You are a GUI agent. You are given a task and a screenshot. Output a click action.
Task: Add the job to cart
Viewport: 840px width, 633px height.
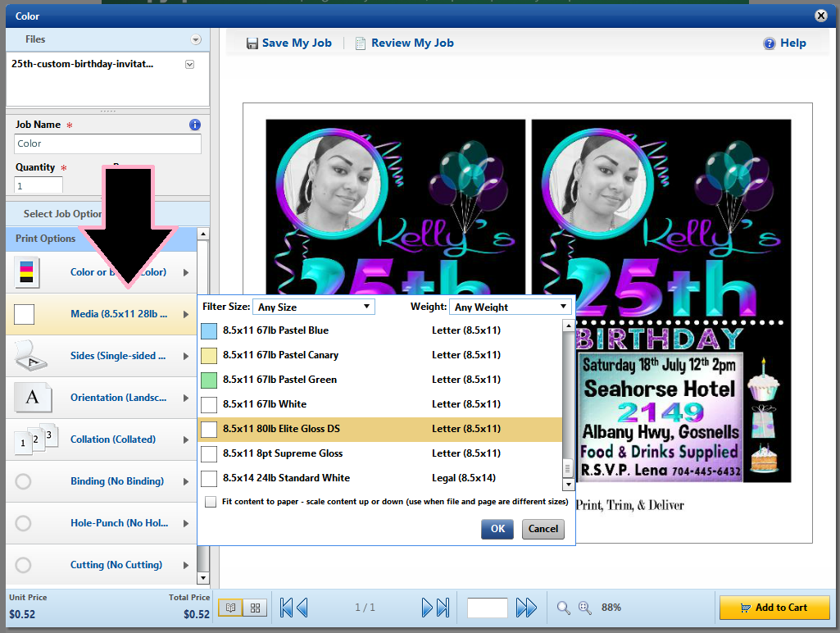774,608
